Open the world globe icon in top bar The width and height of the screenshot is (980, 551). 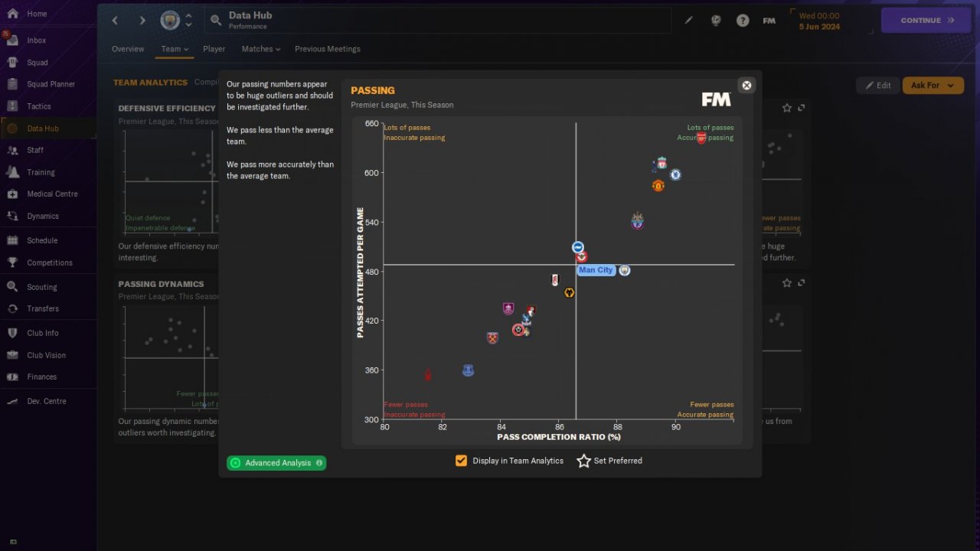click(716, 21)
